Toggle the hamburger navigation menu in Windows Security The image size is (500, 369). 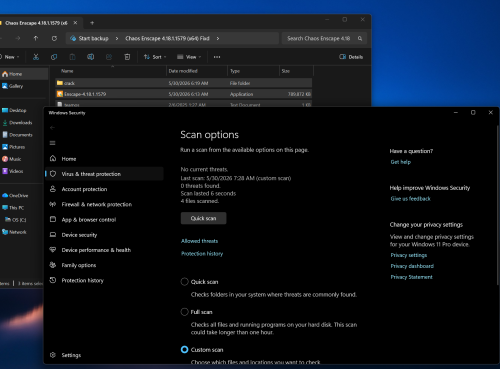click(52, 143)
